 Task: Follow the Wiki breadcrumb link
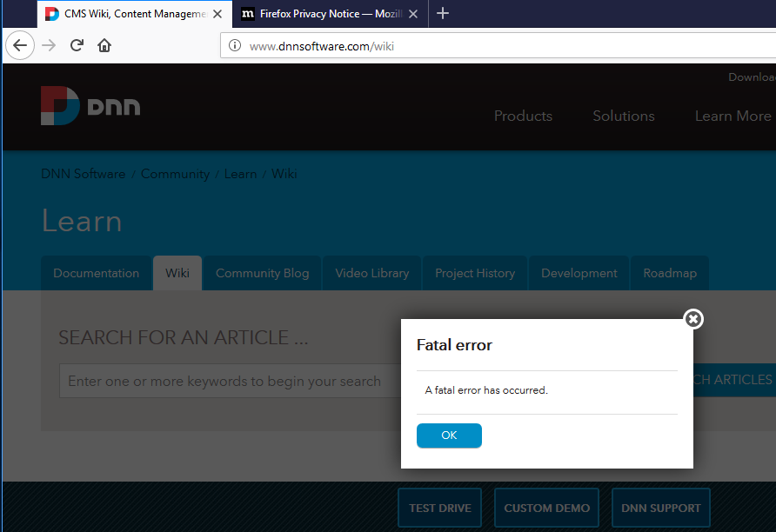[284, 174]
